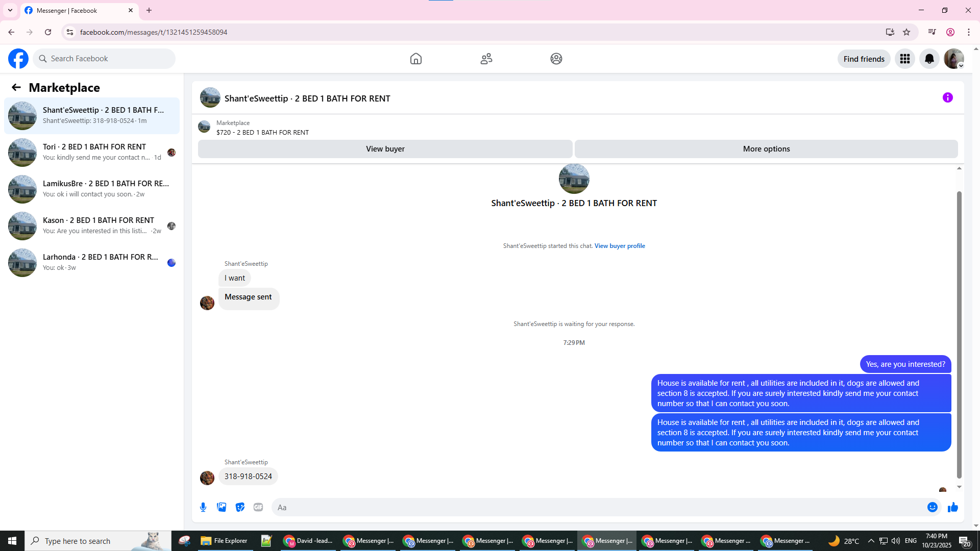Click the More options button
980x551 pixels.
pos(766,149)
